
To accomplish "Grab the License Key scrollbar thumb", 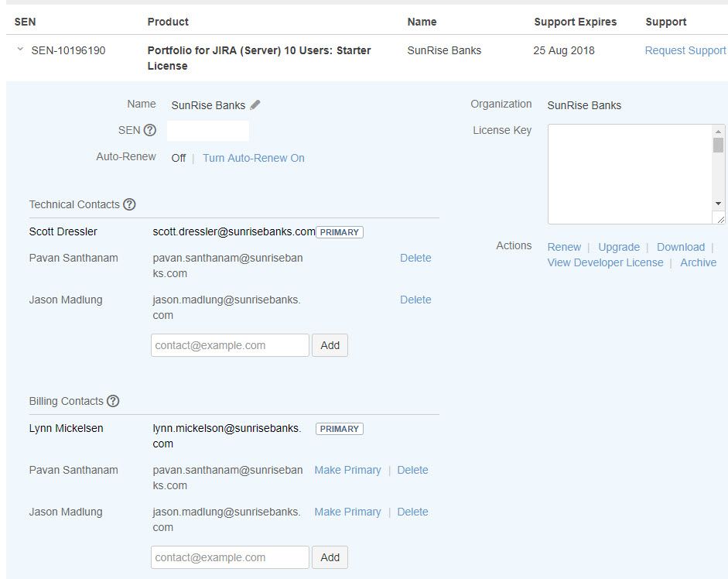I will click(718, 145).
